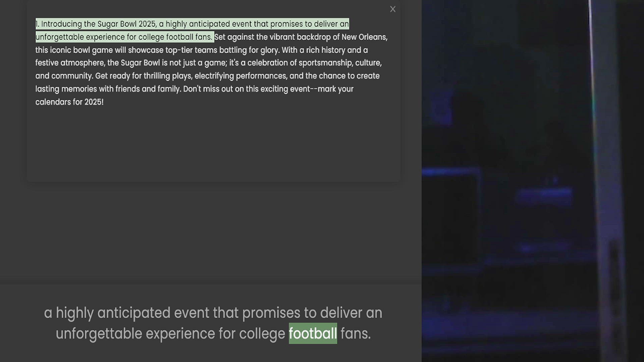Click the dark video thumbnail beside the text panel
The image size is (644, 362).
click(x=533, y=181)
